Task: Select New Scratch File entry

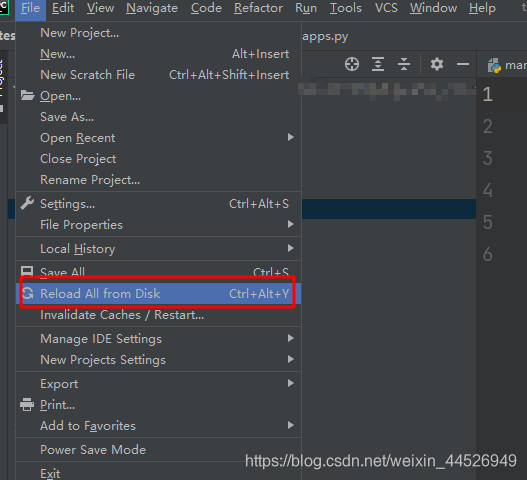Action: click(158, 75)
